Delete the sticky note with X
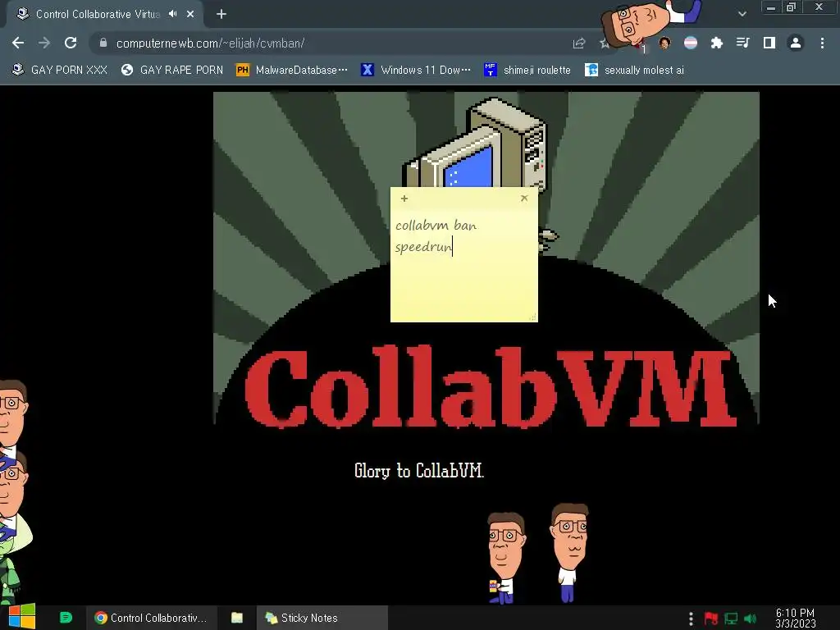840x630 pixels. (524, 199)
